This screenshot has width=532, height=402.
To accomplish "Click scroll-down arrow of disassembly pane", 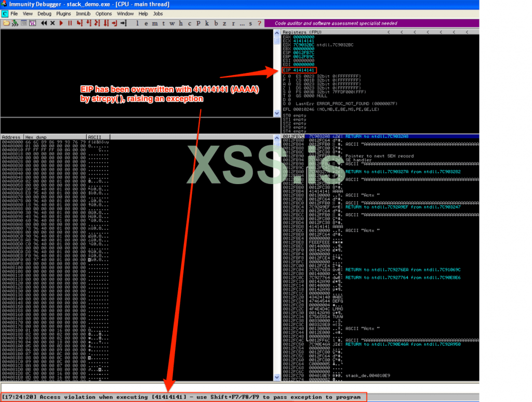I will [x=277, y=113].
